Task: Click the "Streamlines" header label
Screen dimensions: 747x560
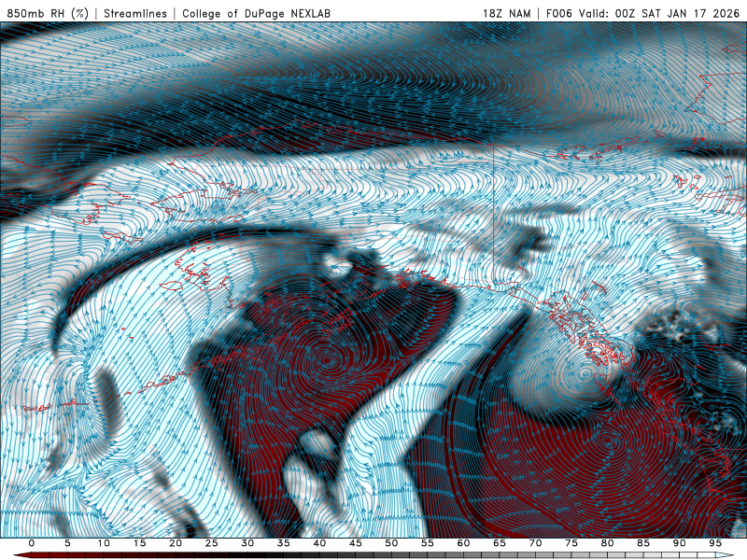Action: [x=135, y=13]
